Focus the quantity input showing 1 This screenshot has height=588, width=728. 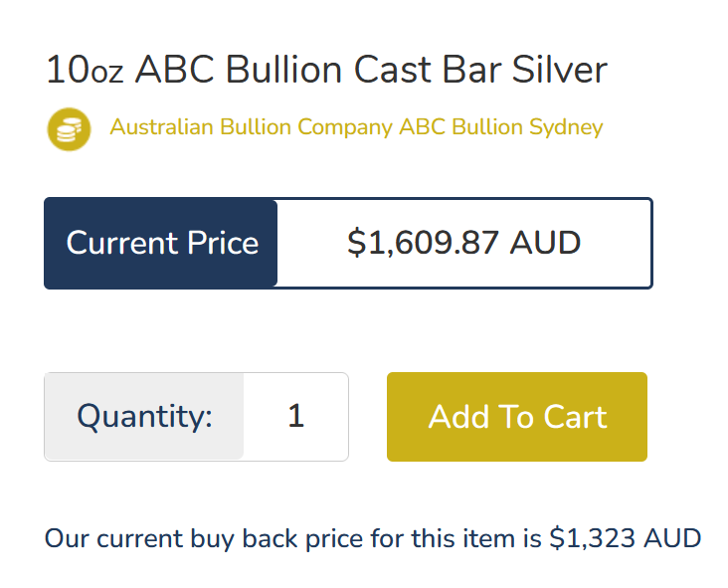(x=295, y=417)
